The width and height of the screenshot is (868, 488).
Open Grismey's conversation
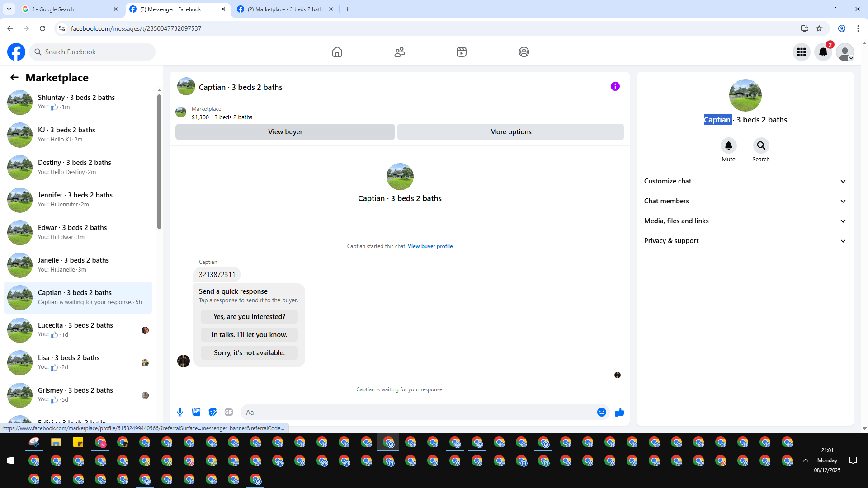point(78,395)
